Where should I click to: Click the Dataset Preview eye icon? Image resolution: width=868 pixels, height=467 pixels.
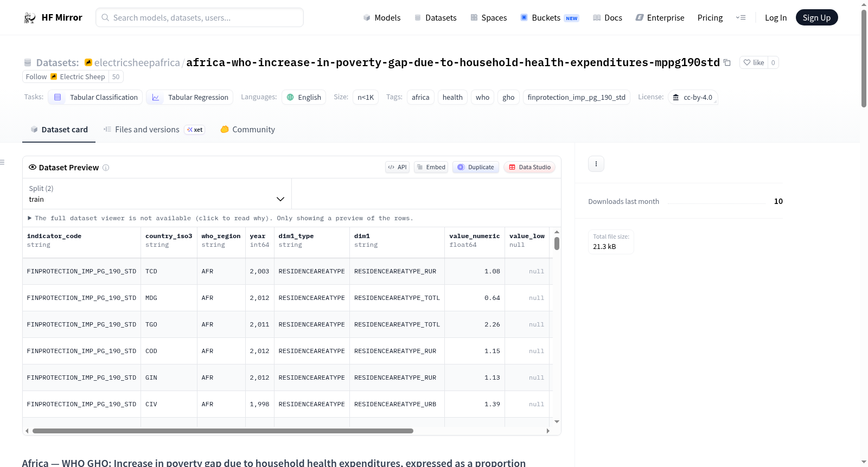click(x=33, y=167)
